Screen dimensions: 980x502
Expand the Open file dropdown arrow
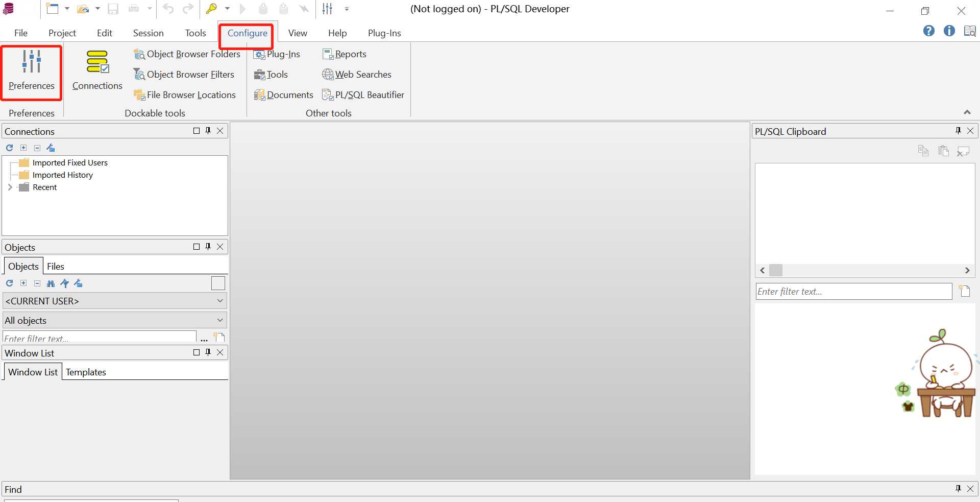97,9
